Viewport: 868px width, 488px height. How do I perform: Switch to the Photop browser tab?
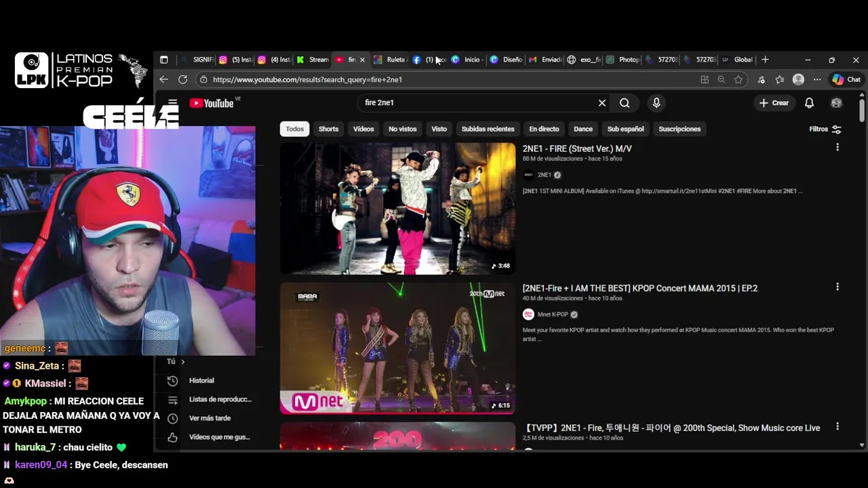coord(623,60)
